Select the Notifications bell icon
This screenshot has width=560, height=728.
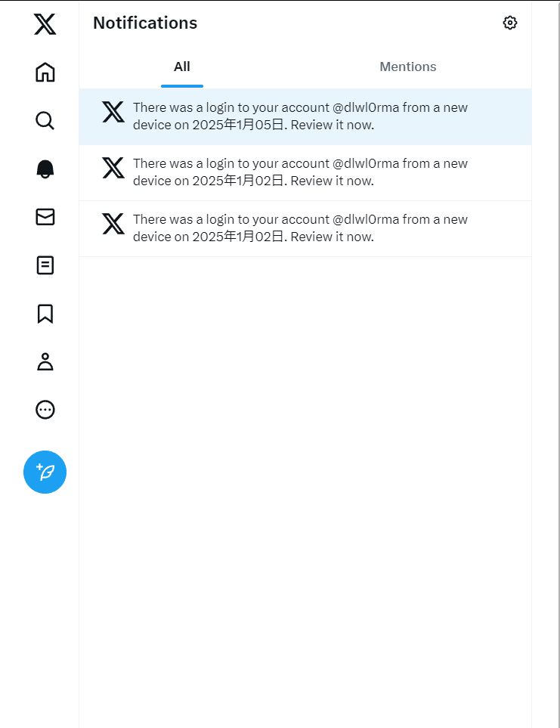point(45,169)
